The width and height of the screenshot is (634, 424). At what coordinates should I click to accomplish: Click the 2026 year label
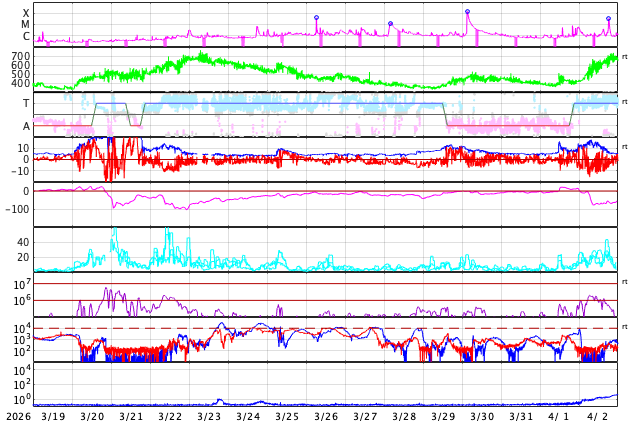tap(18, 416)
